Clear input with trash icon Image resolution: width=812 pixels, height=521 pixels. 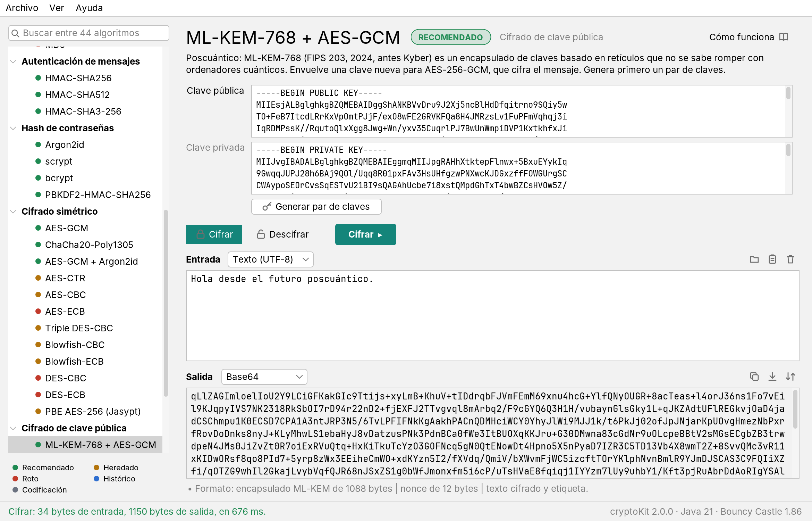pyautogui.click(x=790, y=259)
